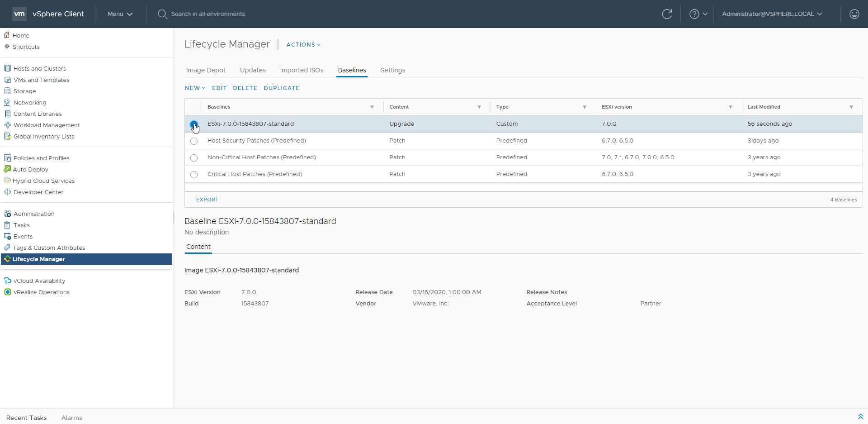Click the vRealize Operations icon
The width and height of the screenshot is (868, 424).
click(7, 292)
